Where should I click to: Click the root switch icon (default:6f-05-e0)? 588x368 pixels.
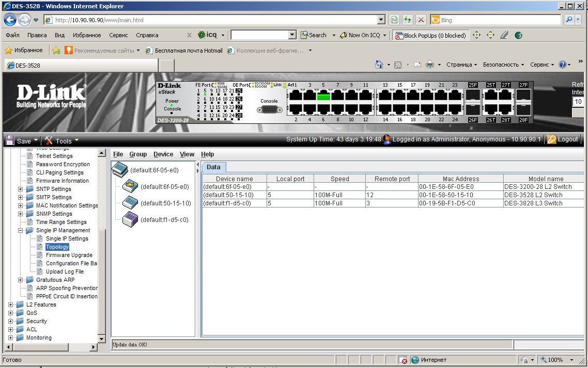point(120,170)
